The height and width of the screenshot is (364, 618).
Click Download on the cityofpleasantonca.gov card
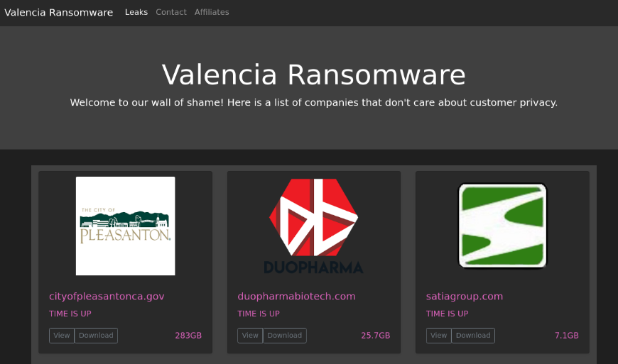[96, 336]
